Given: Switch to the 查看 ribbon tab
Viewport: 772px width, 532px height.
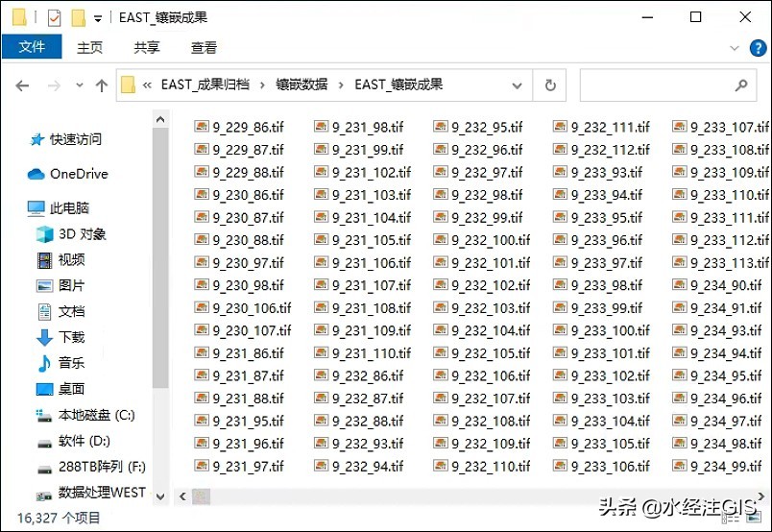Looking at the screenshot, I should tap(204, 47).
